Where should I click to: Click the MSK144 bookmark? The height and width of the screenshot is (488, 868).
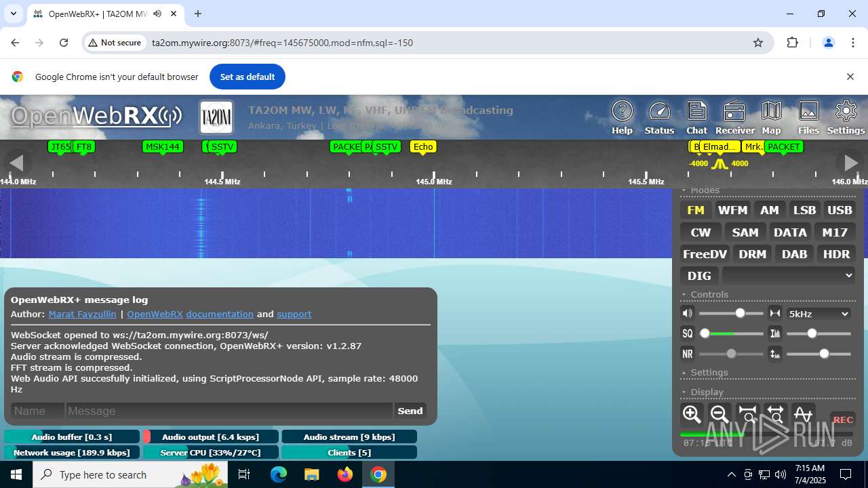coord(163,146)
